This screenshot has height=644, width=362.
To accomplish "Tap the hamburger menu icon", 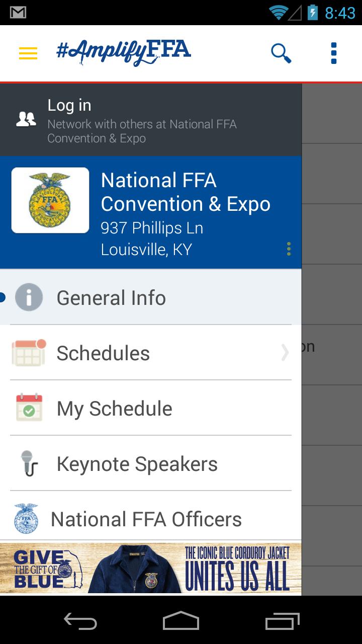I will tap(28, 52).
